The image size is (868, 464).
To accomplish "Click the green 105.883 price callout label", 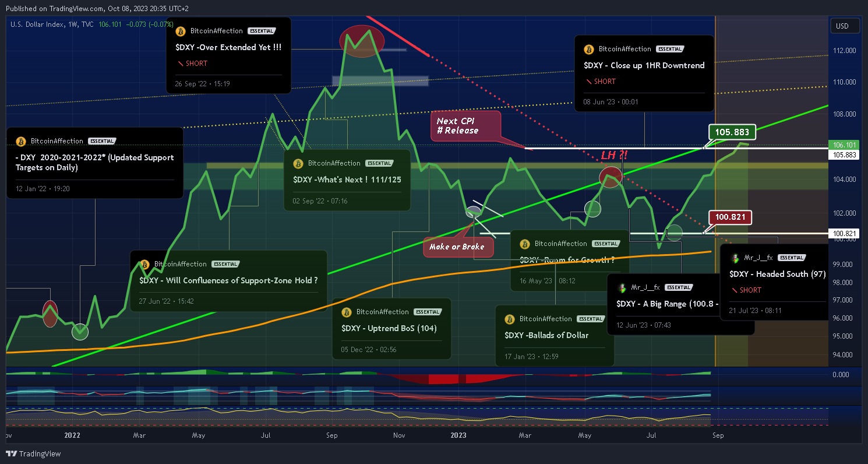I will 732,132.
